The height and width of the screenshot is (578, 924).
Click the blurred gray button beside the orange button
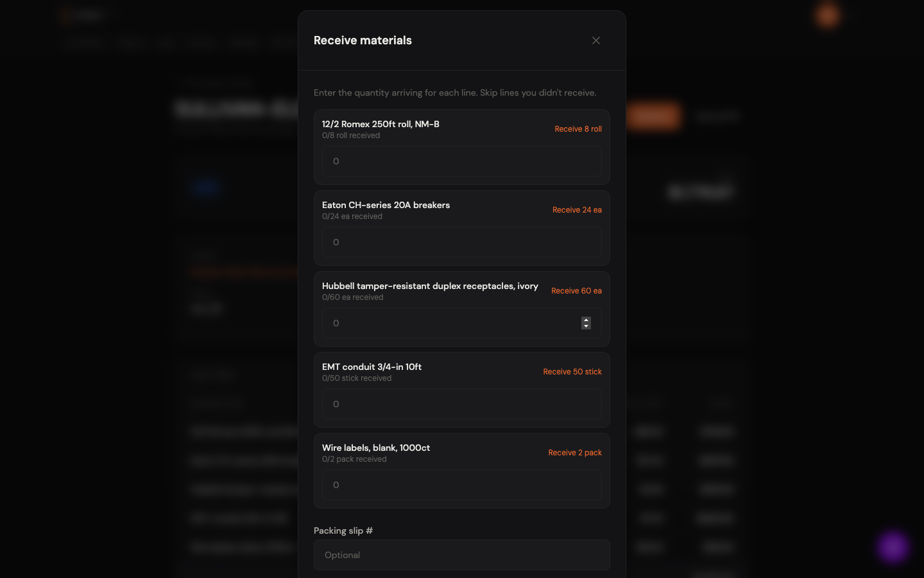718,116
